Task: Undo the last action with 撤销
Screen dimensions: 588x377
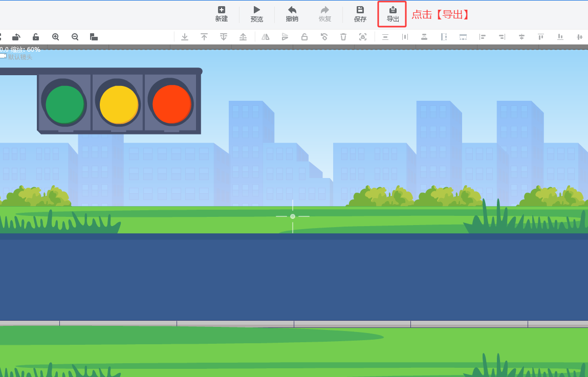Action: [x=292, y=14]
